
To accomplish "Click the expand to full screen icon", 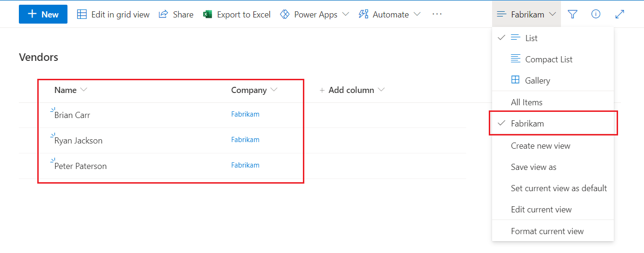I will (620, 14).
